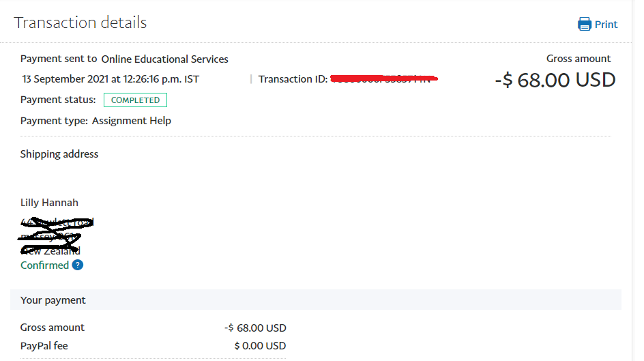Click the Your payment section header

point(53,300)
